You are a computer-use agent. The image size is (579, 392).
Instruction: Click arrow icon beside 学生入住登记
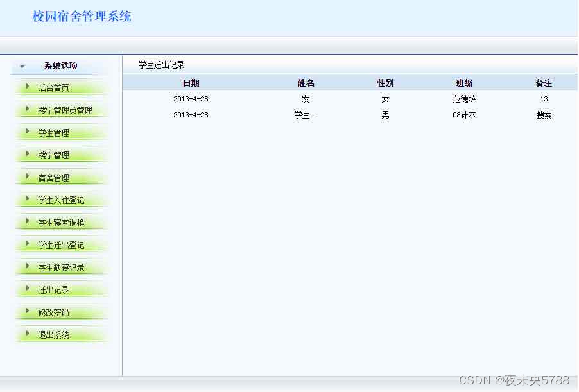point(28,199)
